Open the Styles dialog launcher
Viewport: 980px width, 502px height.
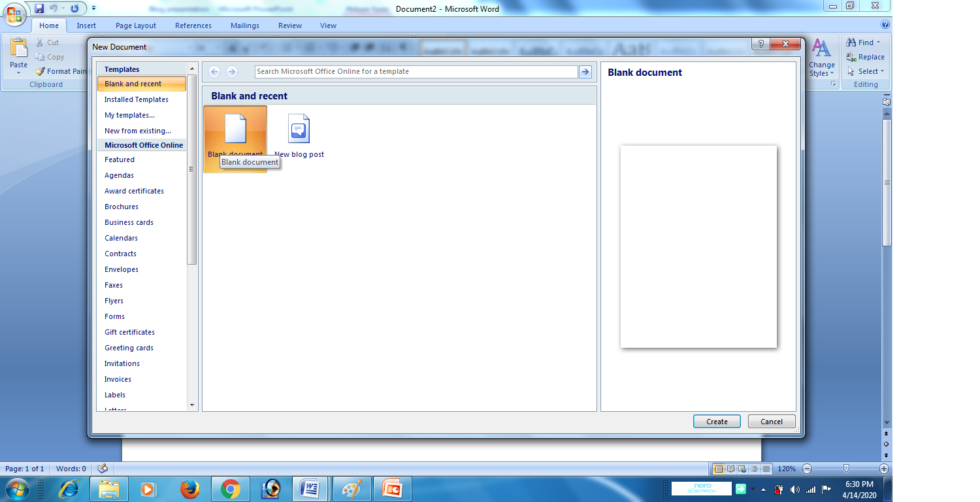(x=833, y=84)
